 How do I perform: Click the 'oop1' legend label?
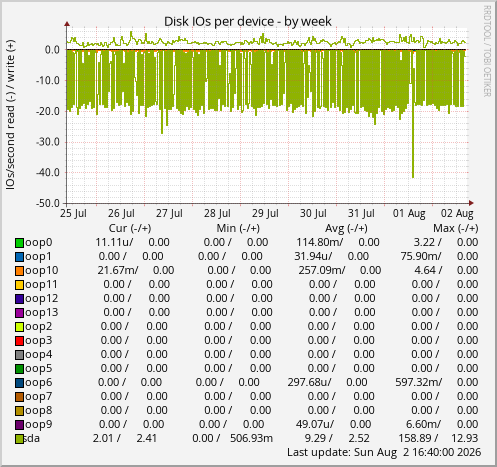[x=38, y=257]
